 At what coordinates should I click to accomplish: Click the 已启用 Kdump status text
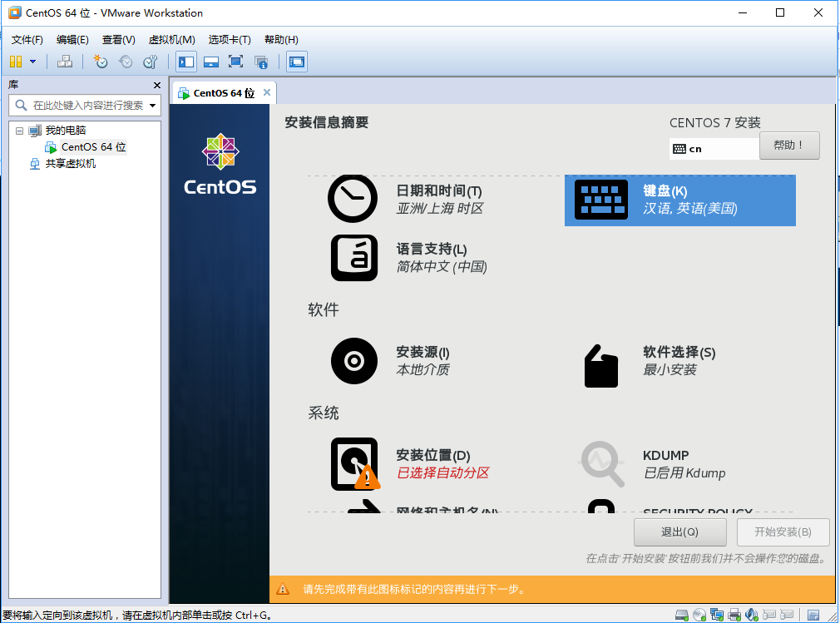pos(684,473)
